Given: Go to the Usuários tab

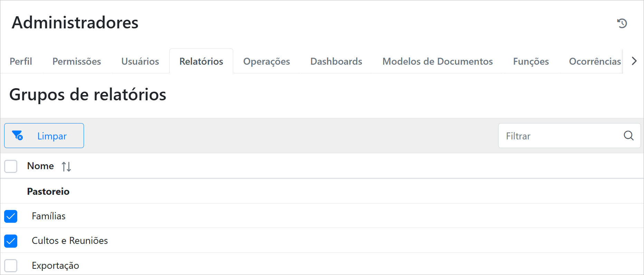Looking at the screenshot, I should [x=140, y=61].
